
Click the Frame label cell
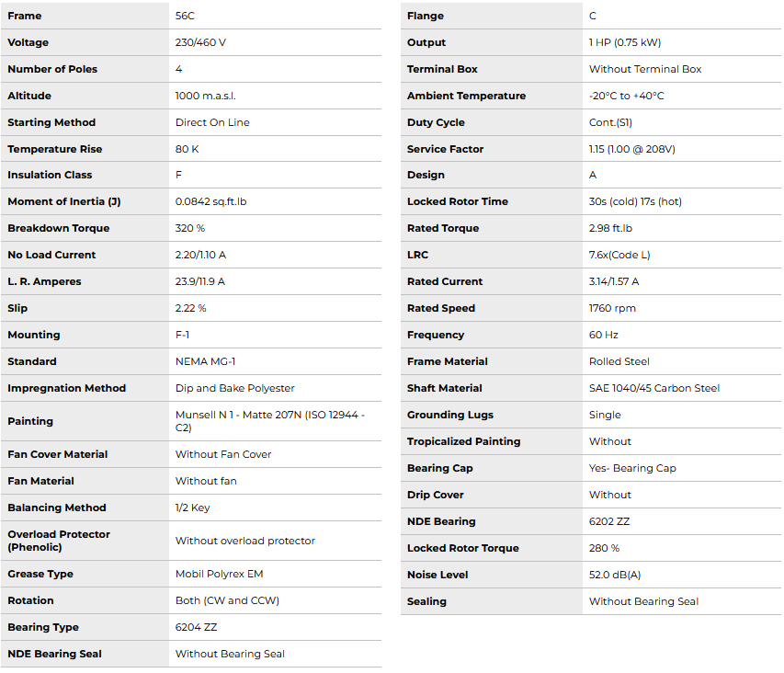(x=25, y=16)
